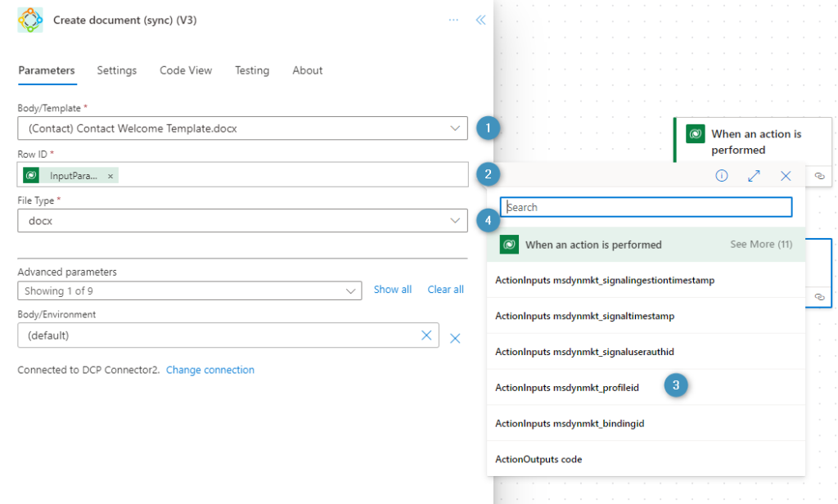Image resolution: width=838 pixels, height=504 pixels.
Task: Expand the Body/Template dropdown
Action: coord(242,128)
